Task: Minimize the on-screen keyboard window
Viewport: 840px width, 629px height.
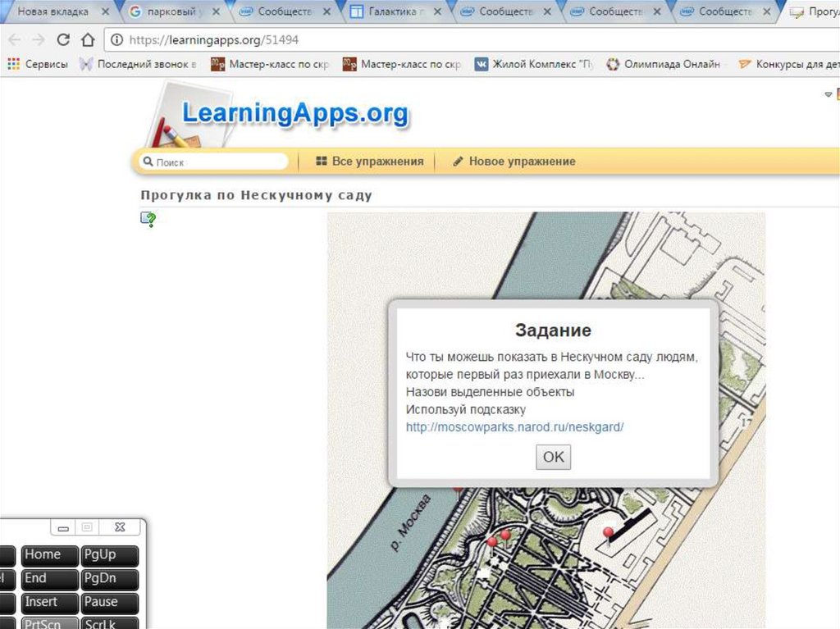Action: coord(63,527)
